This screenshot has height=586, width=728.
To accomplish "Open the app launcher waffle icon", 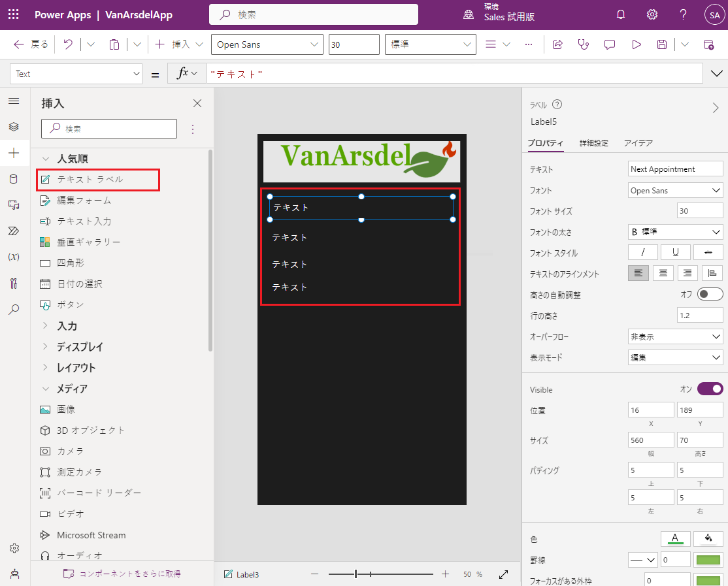I will pos(14,14).
